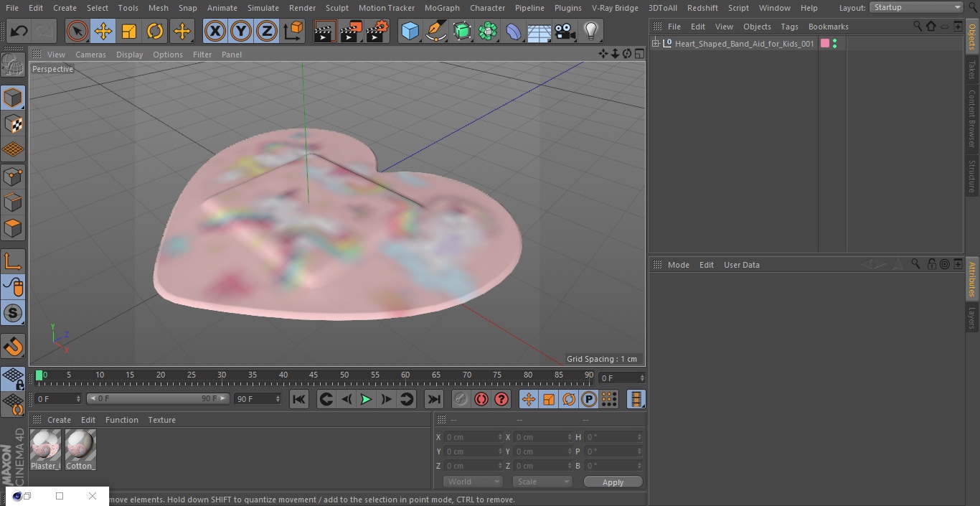Click the Subdivision Surface generator icon
980x506 pixels.
pyautogui.click(x=462, y=31)
